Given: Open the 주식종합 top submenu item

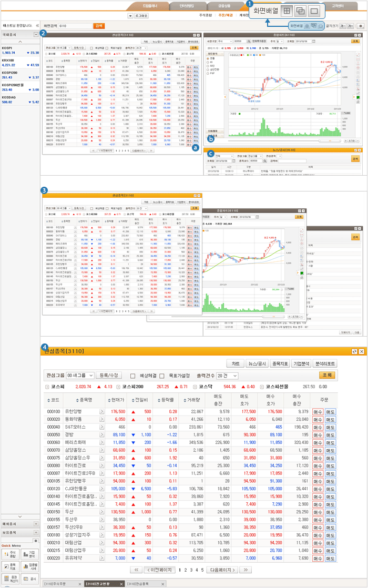Looking at the screenshot, I should tap(206, 15).
